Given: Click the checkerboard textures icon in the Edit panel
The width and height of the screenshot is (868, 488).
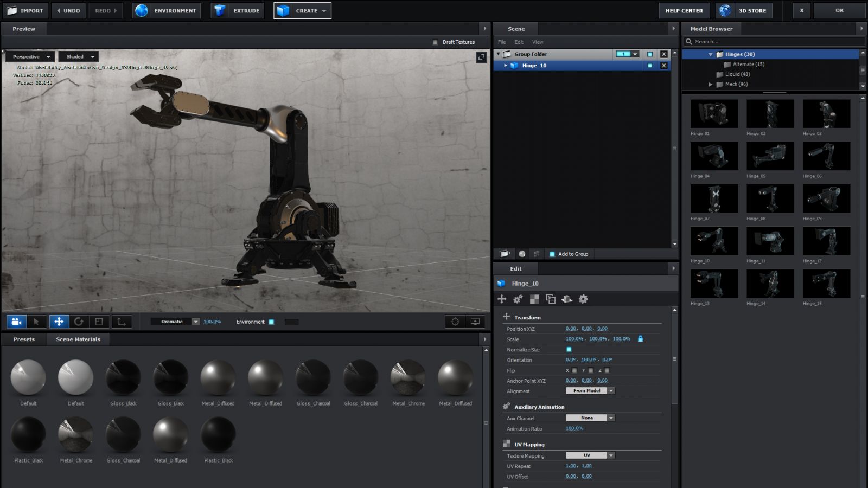Looking at the screenshot, I should tap(534, 299).
